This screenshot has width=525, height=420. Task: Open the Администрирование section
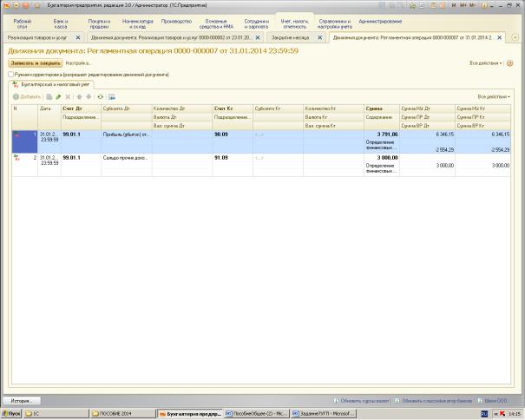pos(380,22)
